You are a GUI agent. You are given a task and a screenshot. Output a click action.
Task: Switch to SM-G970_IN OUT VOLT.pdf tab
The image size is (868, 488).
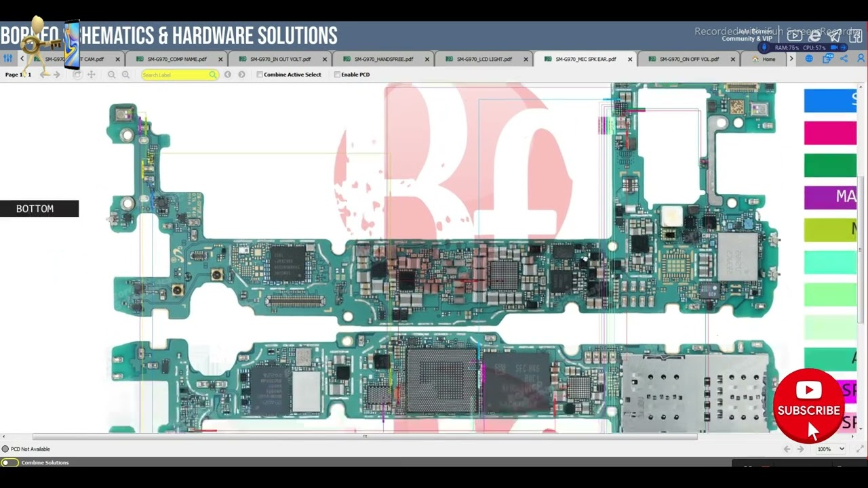click(x=280, y=59)
